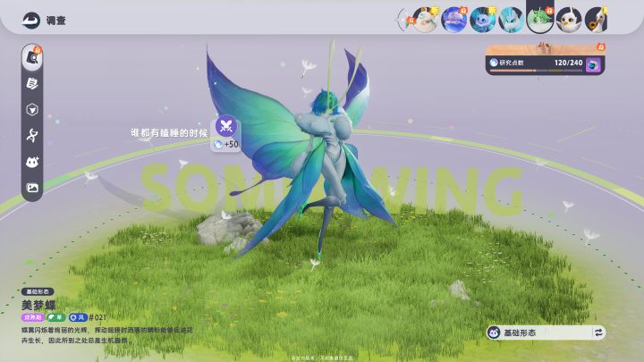The height and width of the screenshot is (362, 644).
Task: Click the creature name 美梦蝶
Action: click(x=38, y=305)
